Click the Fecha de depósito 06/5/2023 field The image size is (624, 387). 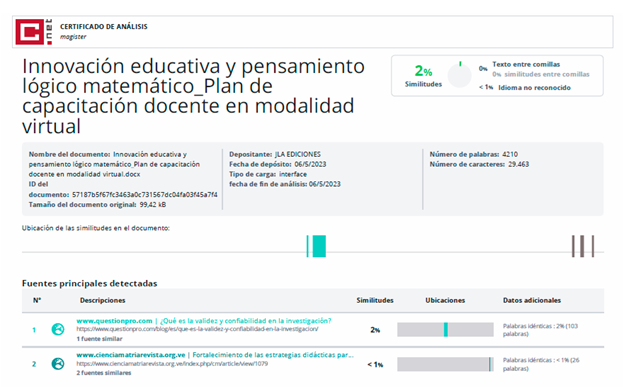click(x=277, y=164)
